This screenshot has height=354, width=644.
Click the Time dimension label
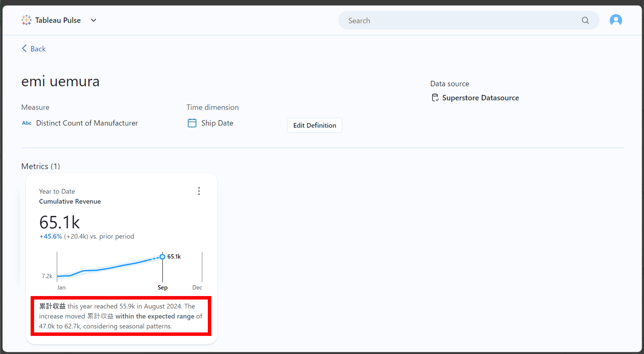(x=213, y=107)
